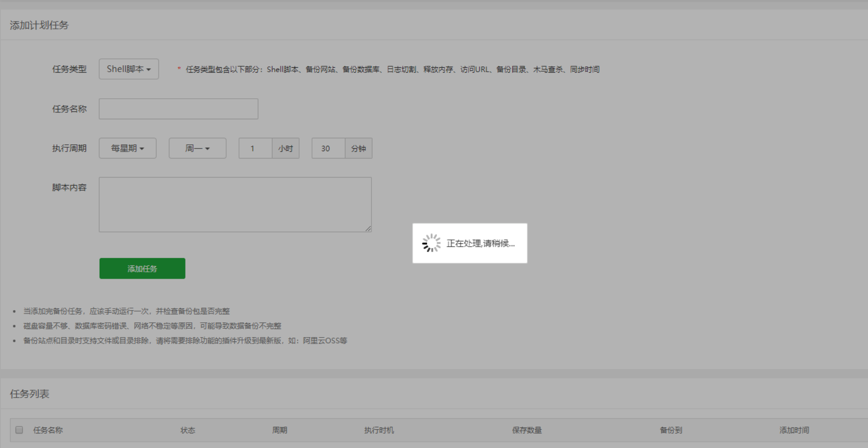Open the Shell脚本 task type dropdown
The width and height of the screenshot is (868, 448).
point(128,69)
